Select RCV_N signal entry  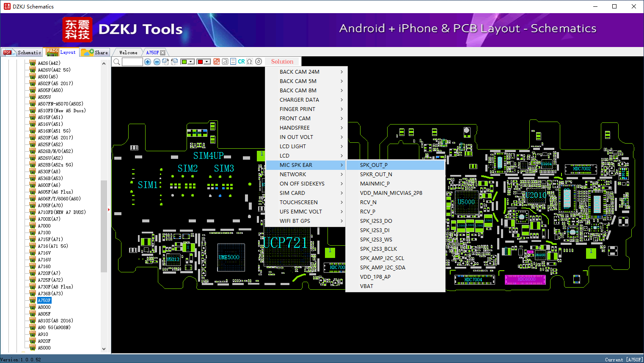[396, 202]
